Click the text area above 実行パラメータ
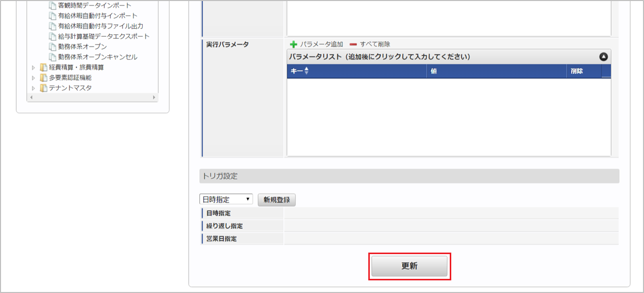 pos(449,18)
